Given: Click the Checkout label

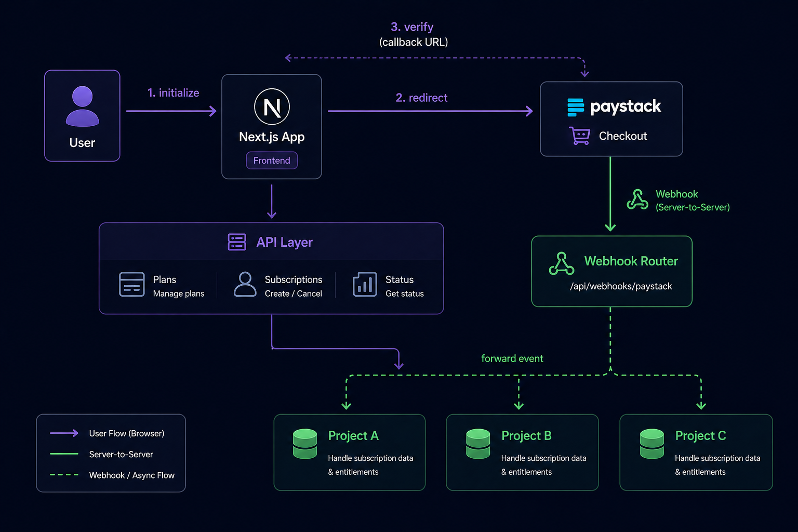Looking at the screenshot, I should [x=623, y=136].
